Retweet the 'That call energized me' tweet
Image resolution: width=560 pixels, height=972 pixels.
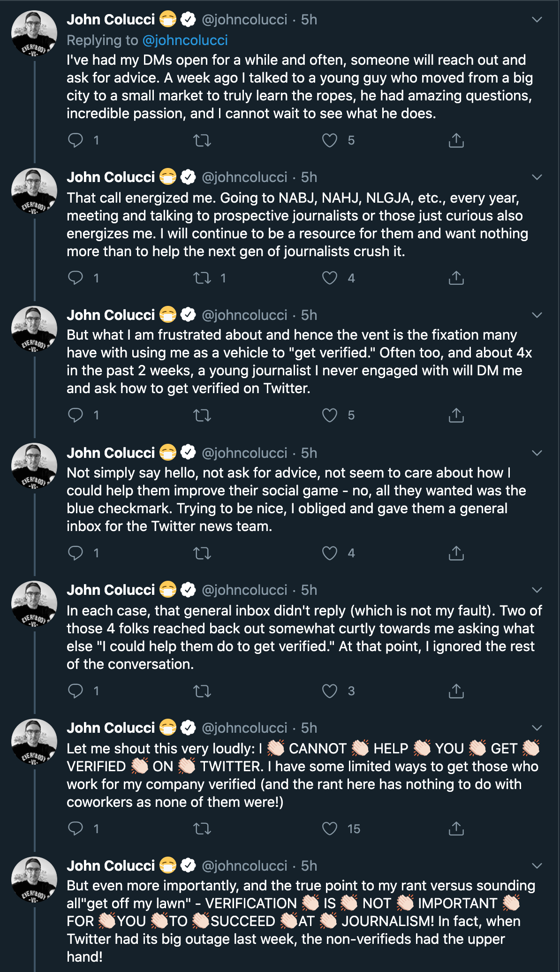tap(203, 278)
